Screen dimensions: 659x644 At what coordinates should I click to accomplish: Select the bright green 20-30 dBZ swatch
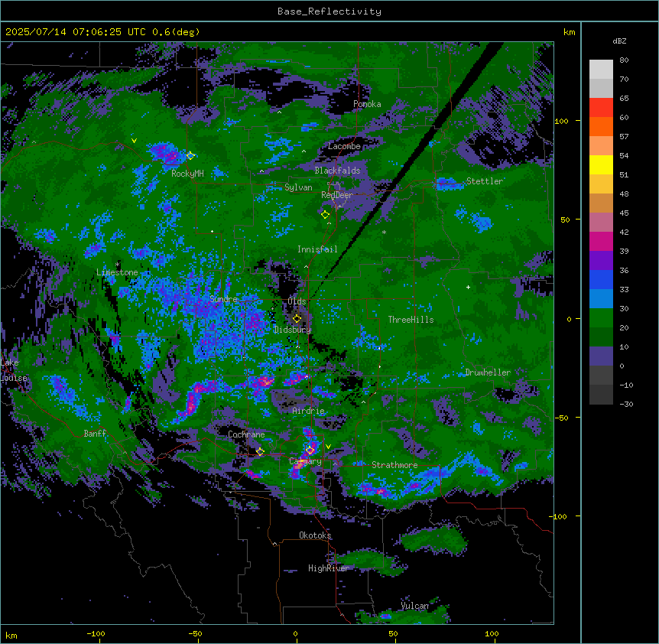pos(601,318)
